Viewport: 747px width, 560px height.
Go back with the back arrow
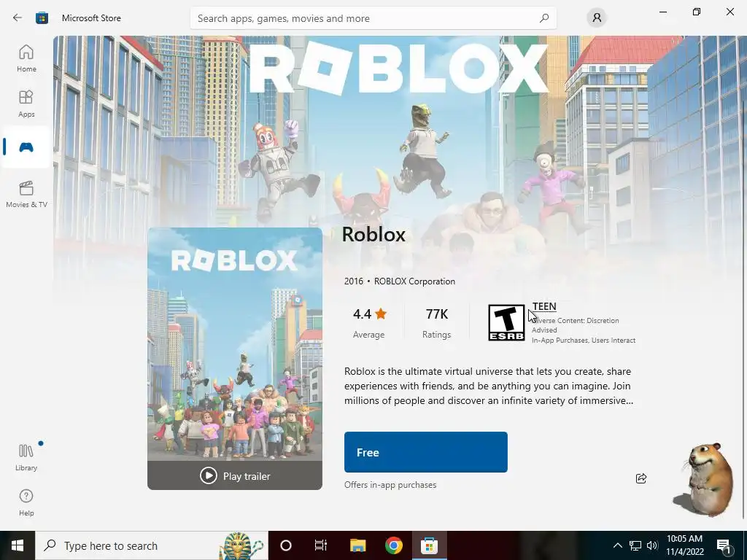coord(18,18)
